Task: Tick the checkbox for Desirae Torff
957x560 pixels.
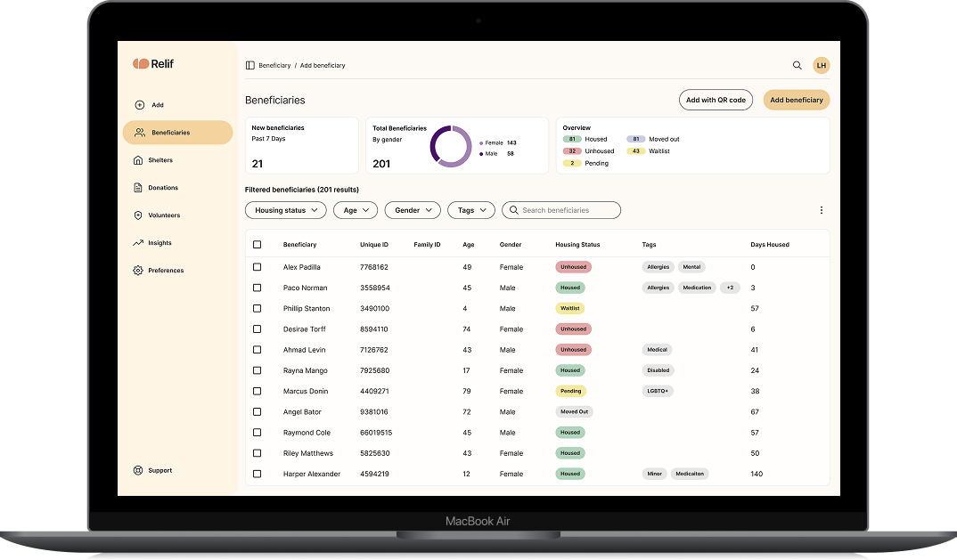Action: click(257, 329)
